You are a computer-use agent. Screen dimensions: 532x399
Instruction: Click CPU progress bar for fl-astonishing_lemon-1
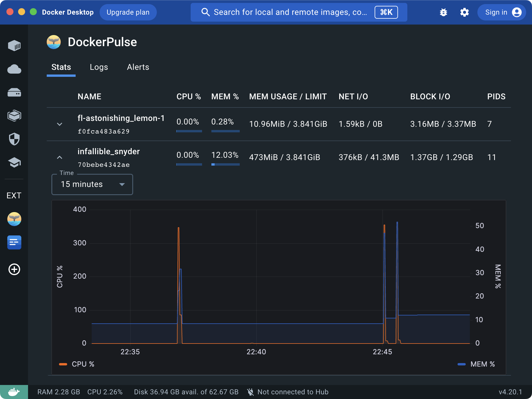click(x=189, y=131)
